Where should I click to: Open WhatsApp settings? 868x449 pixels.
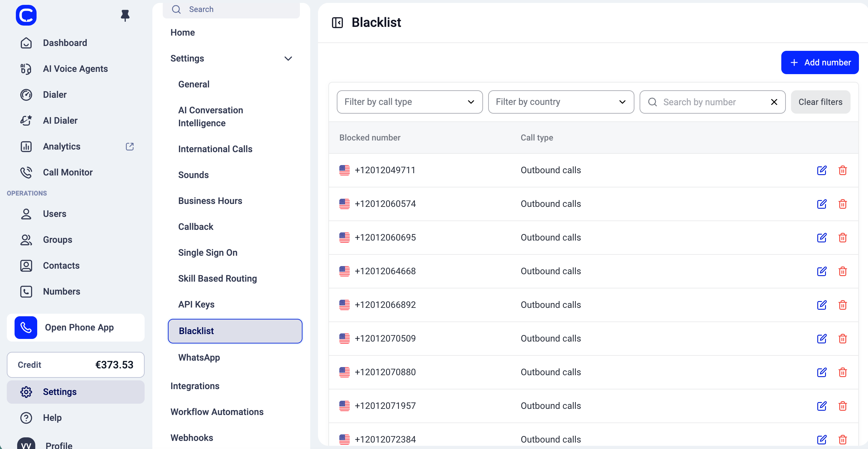(x=199, y=357)
